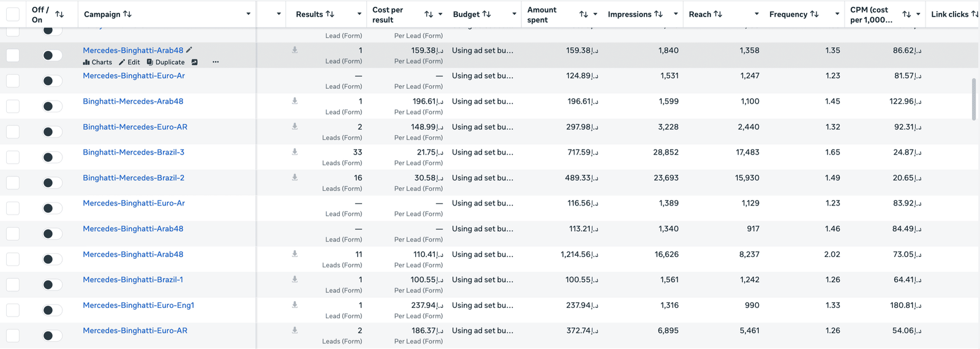Open Mercedes-Binghatti-Euro-Ar link with 116.56 spent
The height and width of the screenshot is (349, 980).
pyautogui.click(x=134, y=203)
